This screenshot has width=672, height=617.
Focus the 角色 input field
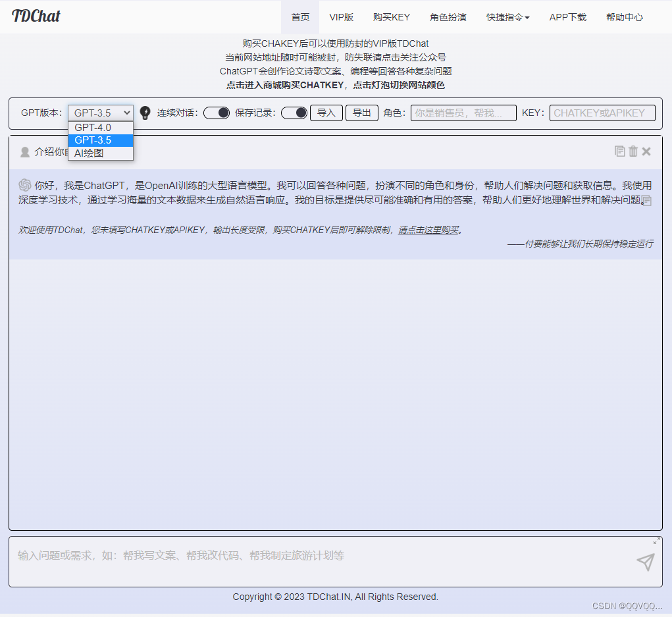(463, 113)
